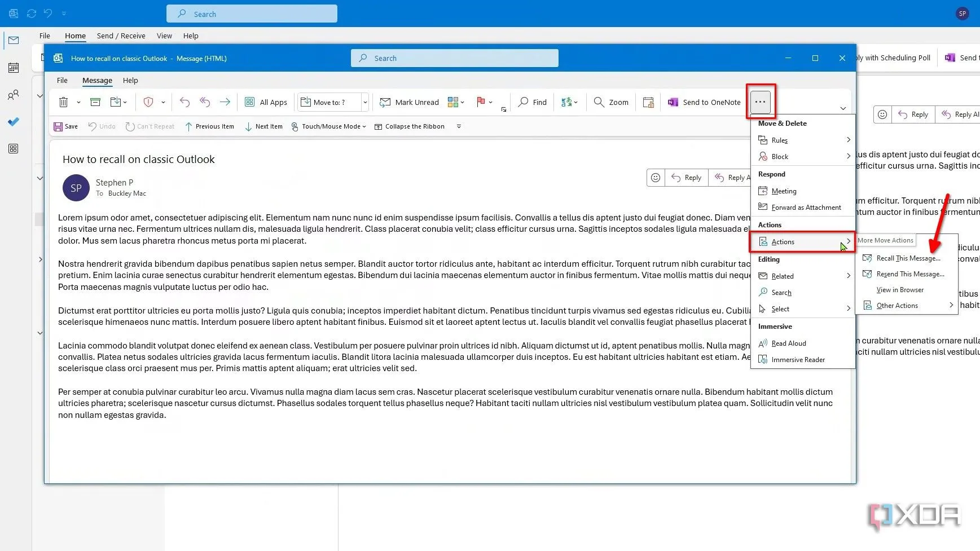Go to Next Item
The height and width of the screenshot is (551, 980).
(x=263, y=126)
